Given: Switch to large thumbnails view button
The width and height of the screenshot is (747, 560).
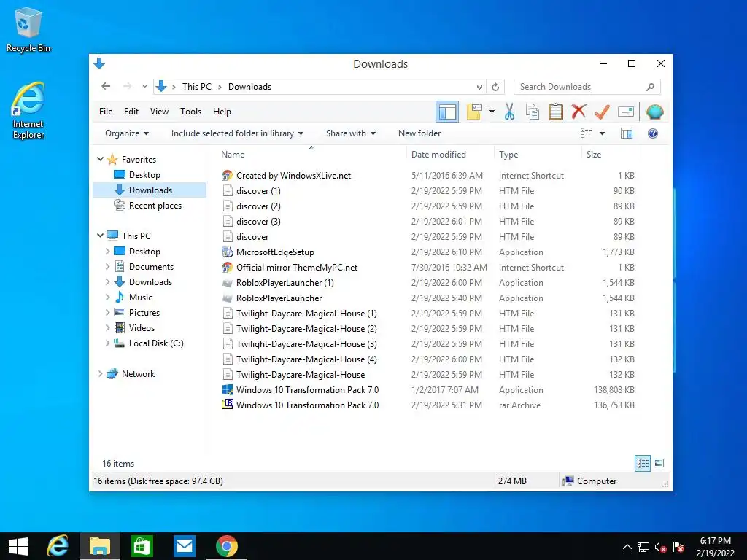Looking at the screenshot, I should coord(659,463).
